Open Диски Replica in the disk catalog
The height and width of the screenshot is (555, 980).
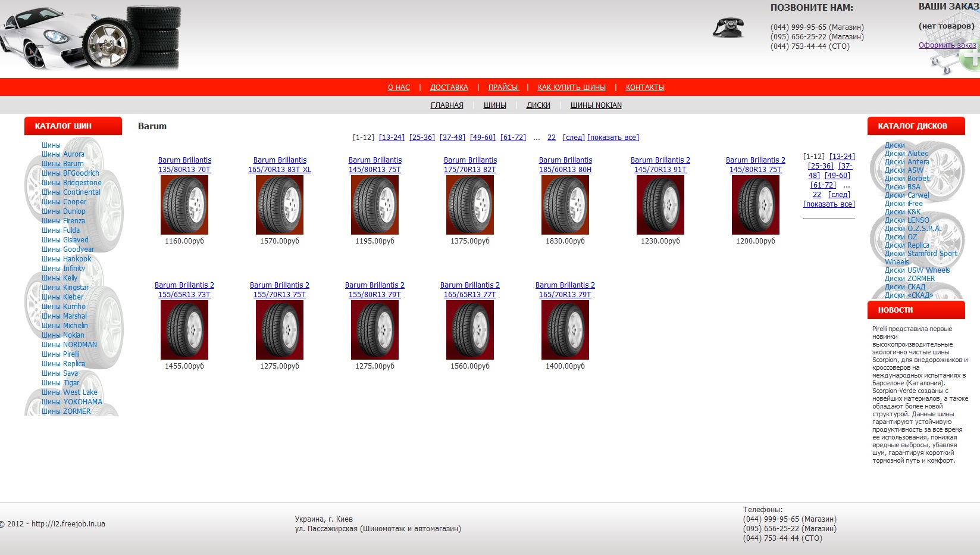point(906,245)
